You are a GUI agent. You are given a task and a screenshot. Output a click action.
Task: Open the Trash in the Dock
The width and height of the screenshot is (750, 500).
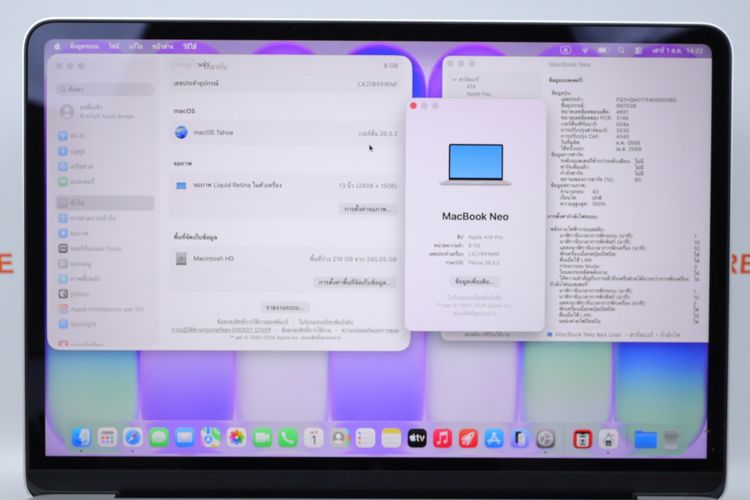pyautogui.click(x=671, y=439)
